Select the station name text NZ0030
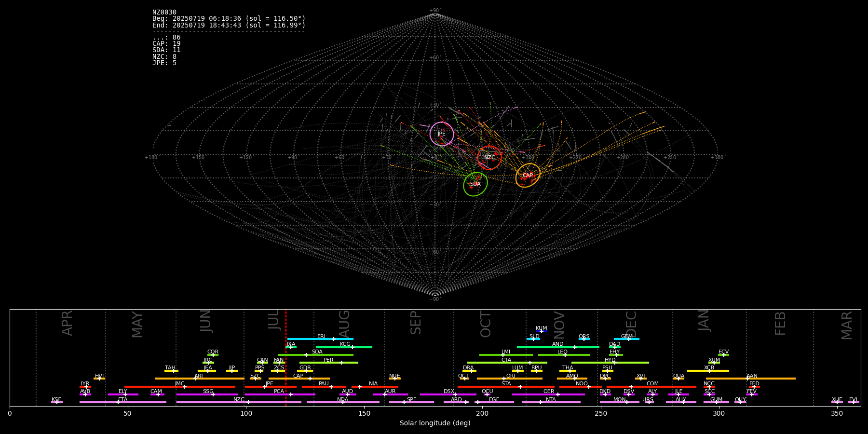This screenshot has height=434, width=868. (x=164, y=13)
